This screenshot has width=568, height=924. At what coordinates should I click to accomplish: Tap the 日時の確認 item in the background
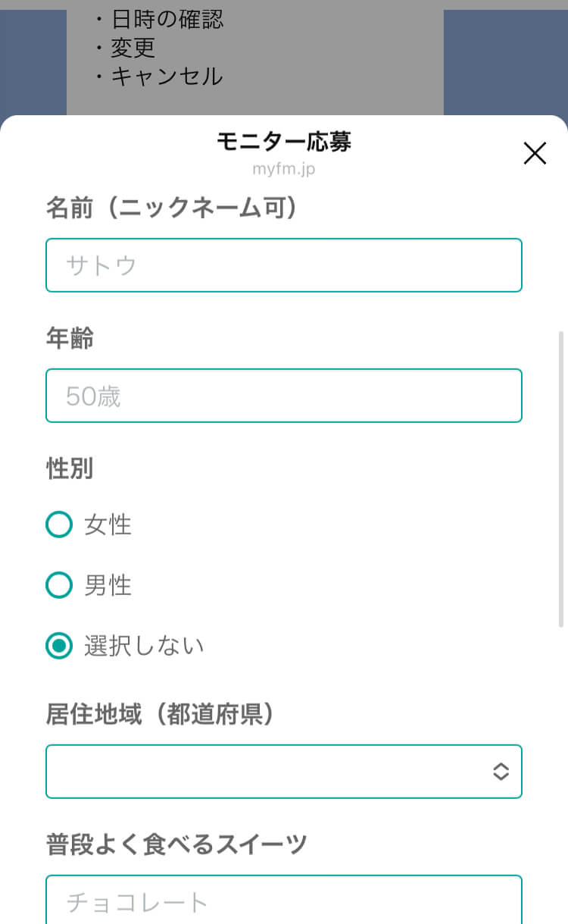point(167,19)
